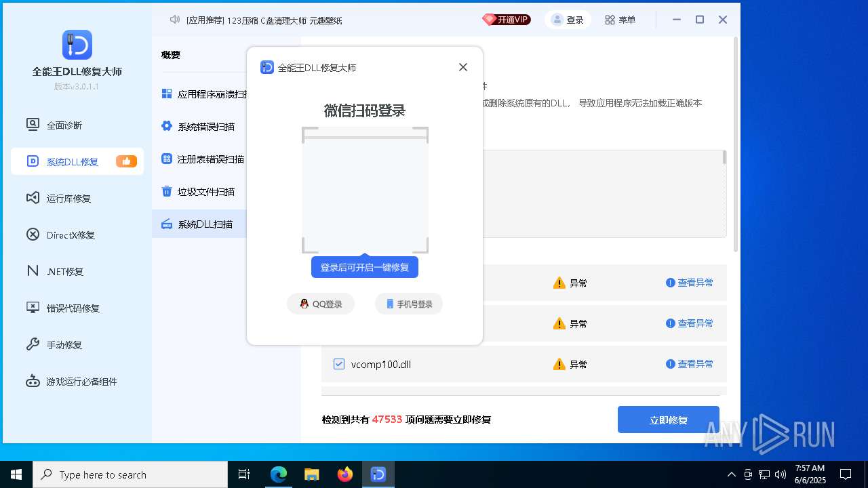Launch Microsoft Edge from the taskbar
This screenshot has width=868, height=488.
pyautogui.click(x=279, y=474)
